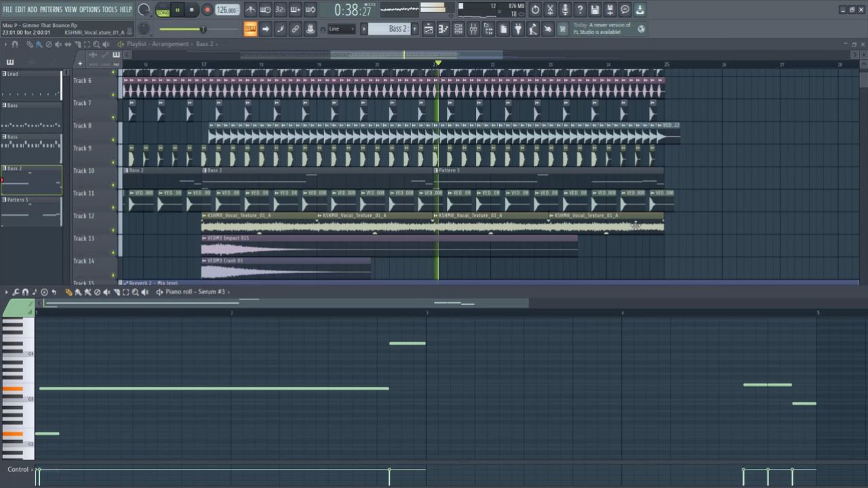Click the Playlist - Arrangement breadcrumb
Image resolution: width=868 pixels, height=488 pixels.
click(x=157, y=44)
